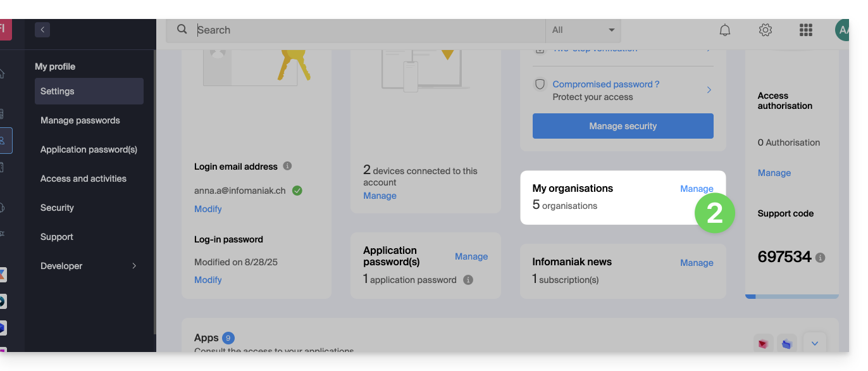Open the Compromised password link
Image resolution: width=868 pixels, height=371 pixels.
[605, 84]
